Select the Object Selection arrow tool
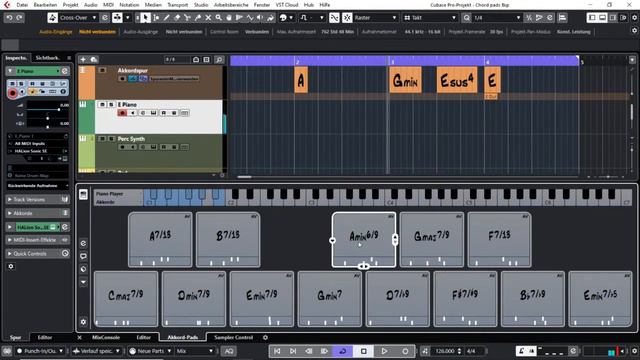640x360 pixels. coord(146,18)
